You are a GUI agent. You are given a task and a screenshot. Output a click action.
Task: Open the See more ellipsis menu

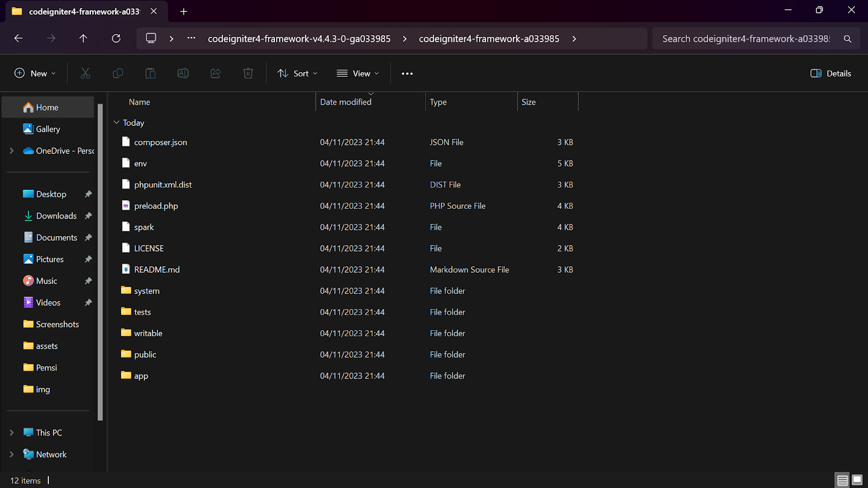tap(407, 74)
